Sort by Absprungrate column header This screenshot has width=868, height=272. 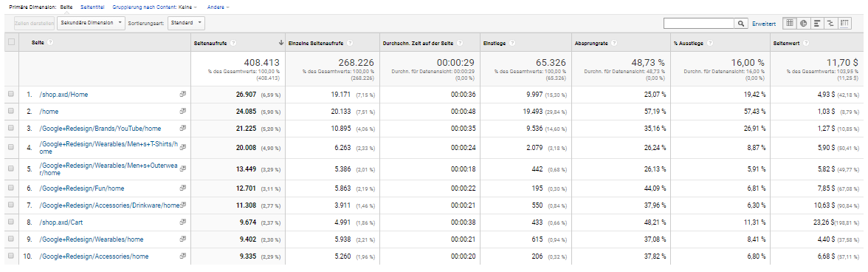(592, 43)
